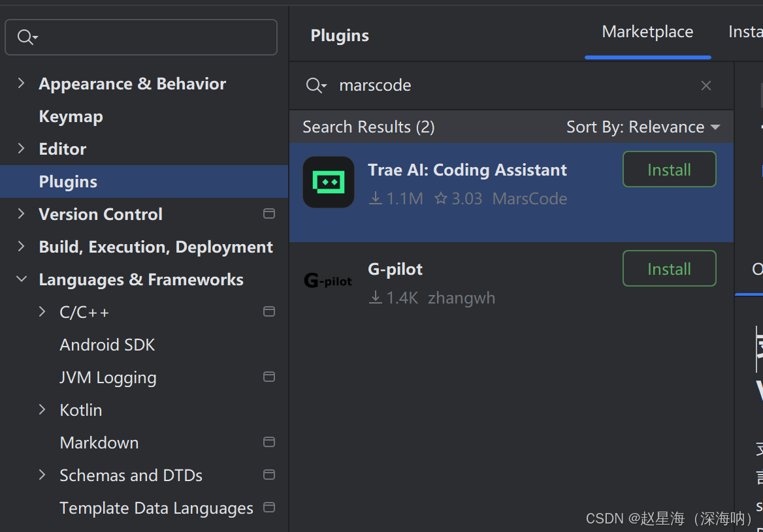Collapse the Languages & Frameworks section

point(20,279)
